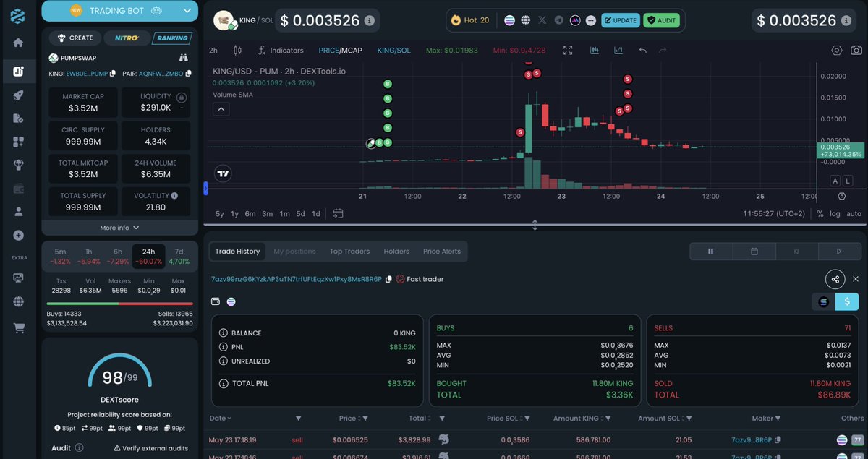Click Verify external audits link
The height and width of the screenshot is (459, 868).
pyautogui.click(x=150, y=448)
